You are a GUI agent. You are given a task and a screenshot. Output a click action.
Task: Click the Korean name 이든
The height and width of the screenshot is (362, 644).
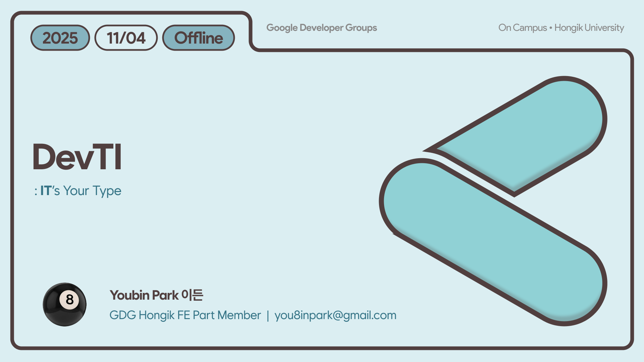(192, 295)
